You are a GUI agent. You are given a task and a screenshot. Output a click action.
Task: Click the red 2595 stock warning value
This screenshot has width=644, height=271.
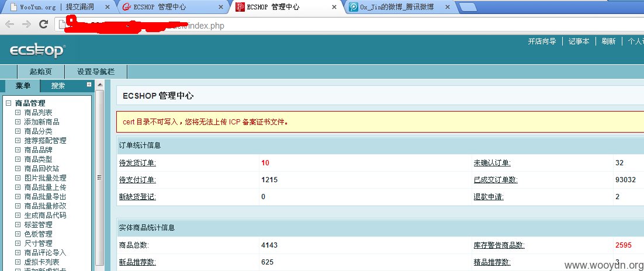tap(624, 245)
